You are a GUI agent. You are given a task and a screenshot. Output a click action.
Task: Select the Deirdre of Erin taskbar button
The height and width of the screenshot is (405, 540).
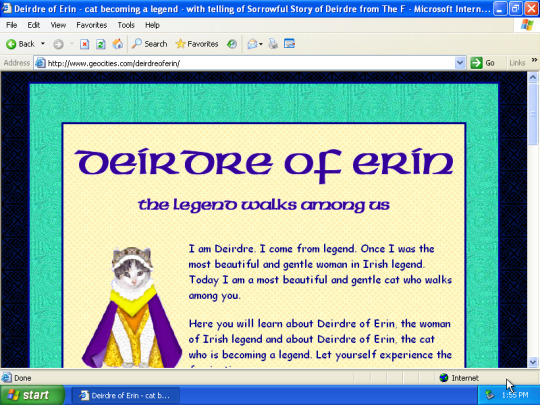(x=126, y=395)
